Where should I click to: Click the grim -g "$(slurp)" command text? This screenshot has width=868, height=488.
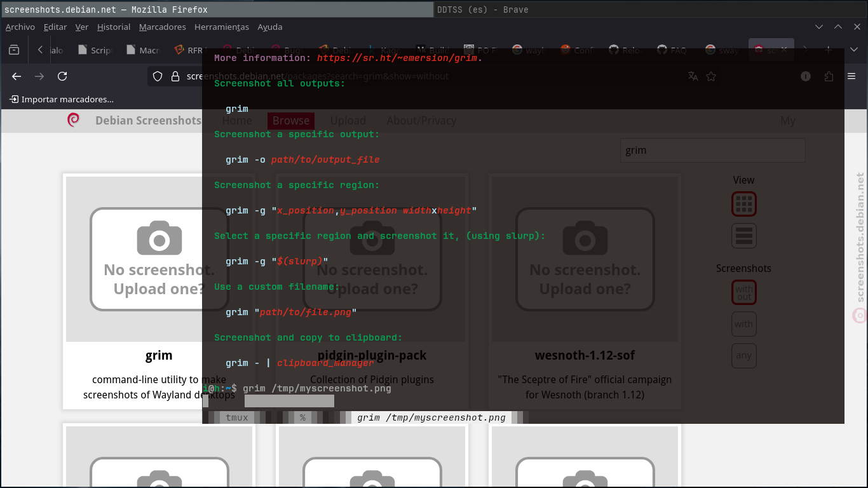(x=277, y=261)
